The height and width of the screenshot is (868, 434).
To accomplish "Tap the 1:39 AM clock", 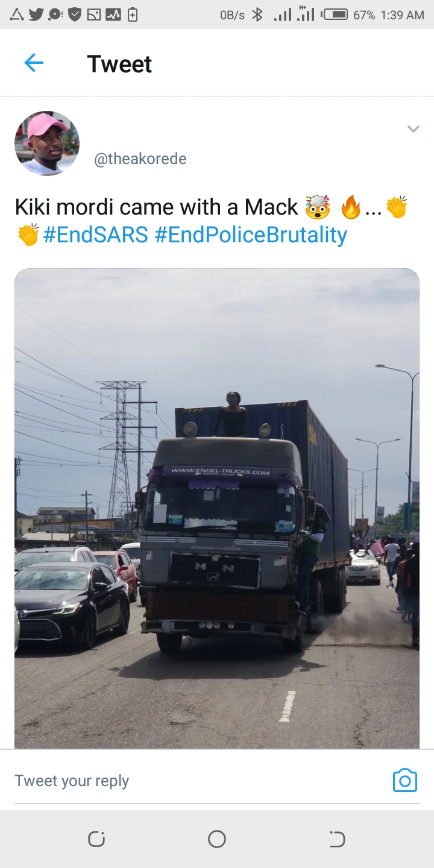I will click(x=402, y=15).
